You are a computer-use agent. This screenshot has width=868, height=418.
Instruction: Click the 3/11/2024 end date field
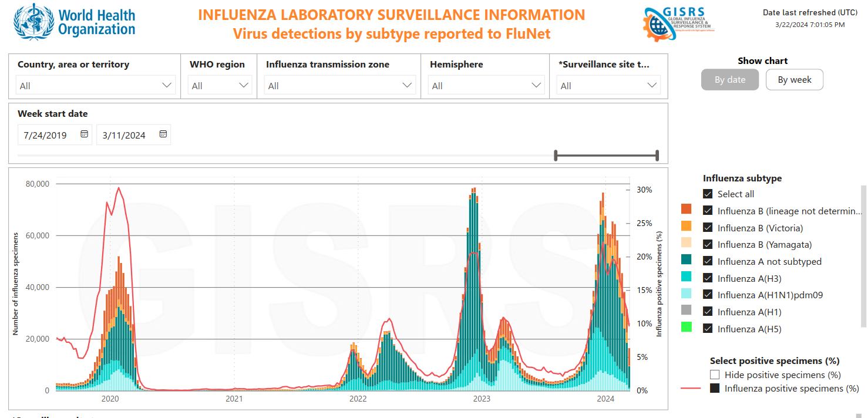click(133, 134)
